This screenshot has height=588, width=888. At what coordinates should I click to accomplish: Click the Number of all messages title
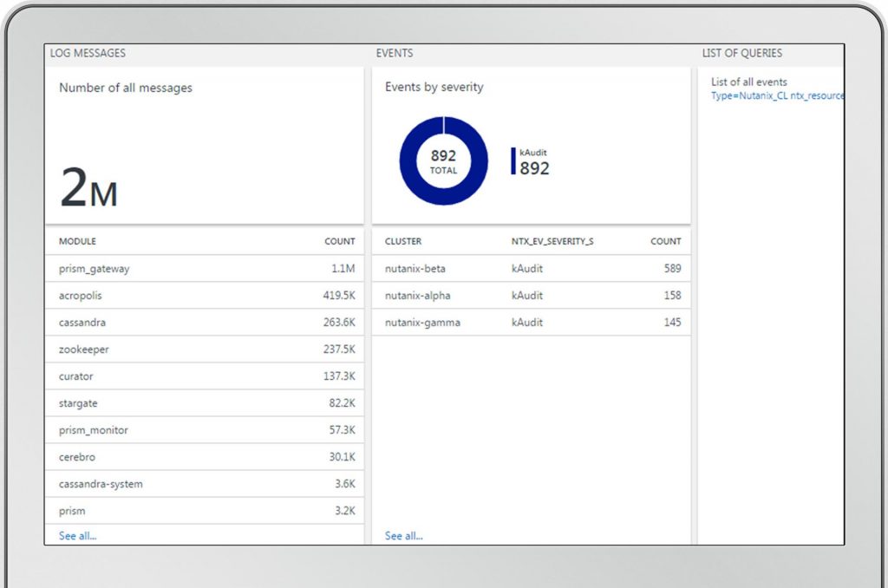[x=126, y=88]
